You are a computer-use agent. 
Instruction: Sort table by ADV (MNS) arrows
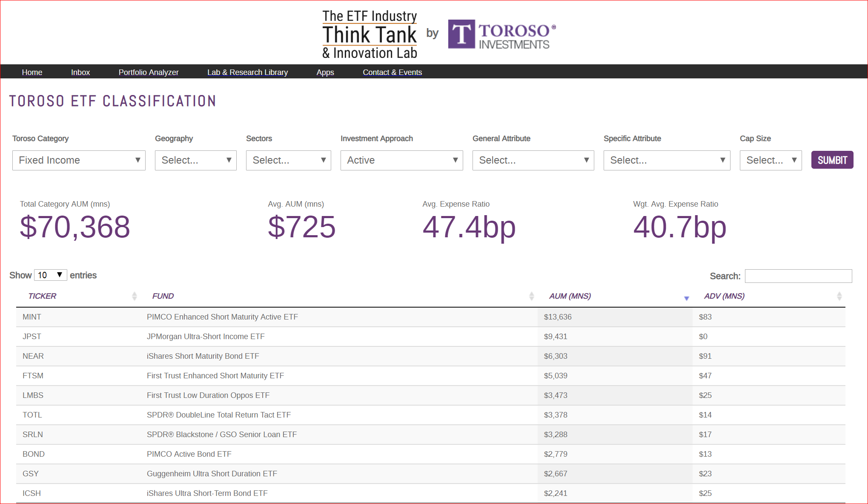click(839, 296)
